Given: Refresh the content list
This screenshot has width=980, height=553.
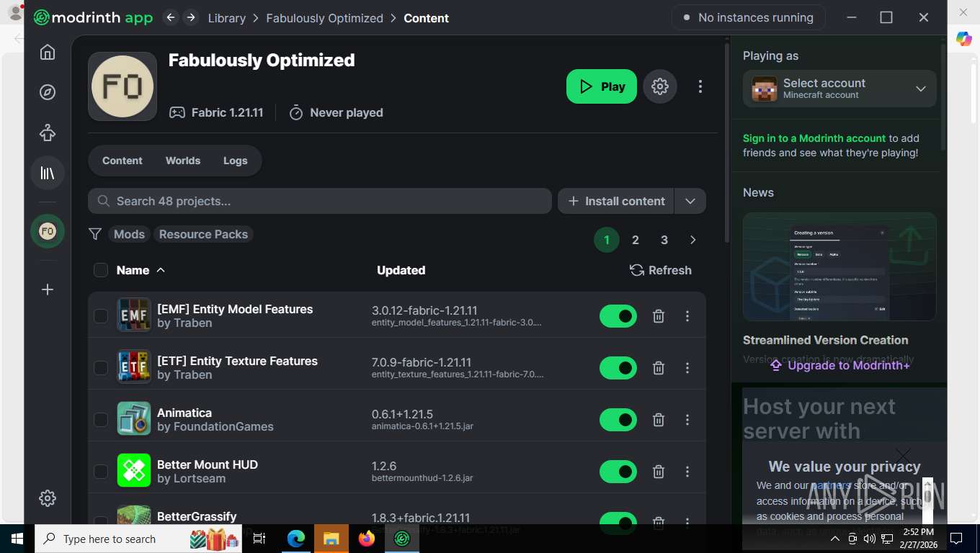Looking at the screenshot, I should tap(661, 270).
